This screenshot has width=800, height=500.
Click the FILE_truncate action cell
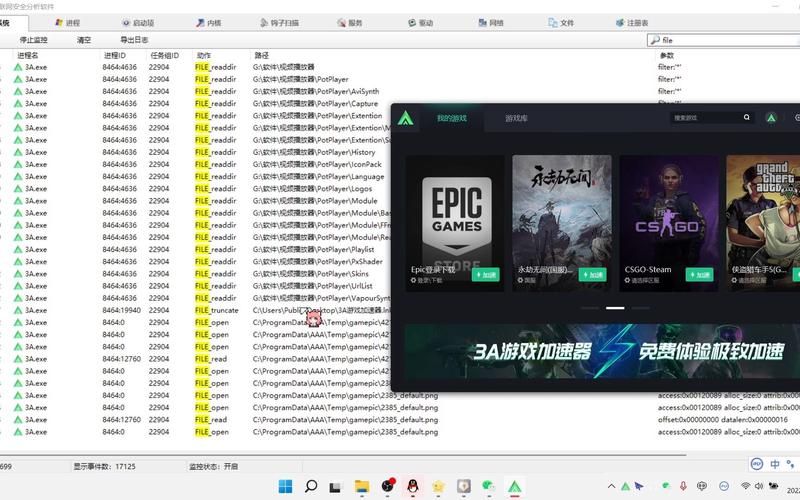(216, 310)
